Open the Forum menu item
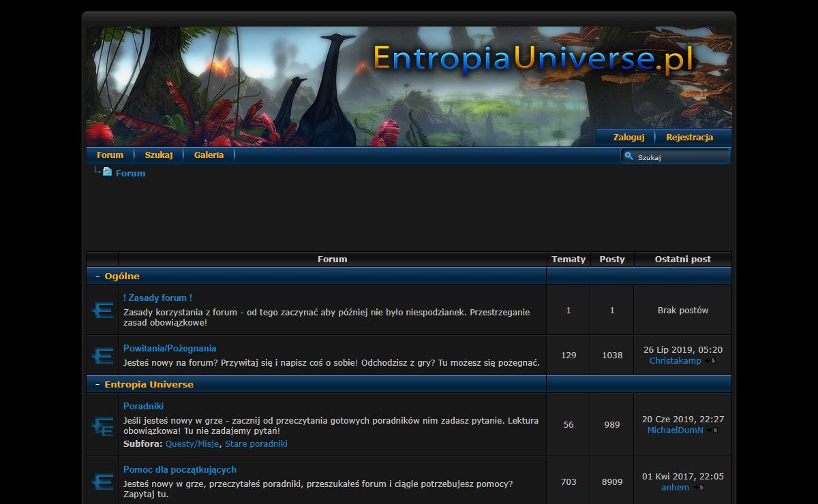The height and width of the screenshot is (504, 818). pyautogui.click(x=110, y=155)
